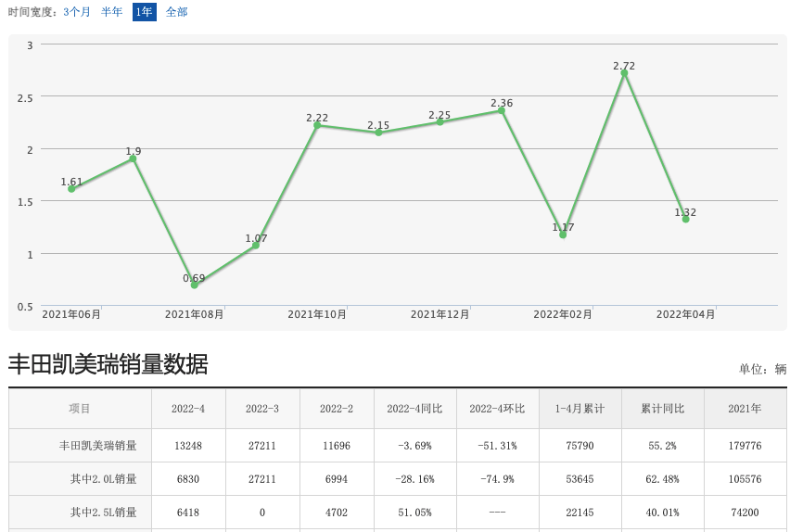The image size is (790, 532).
Task: Click the 2.15 data point on chart
Action: [378, 133]
